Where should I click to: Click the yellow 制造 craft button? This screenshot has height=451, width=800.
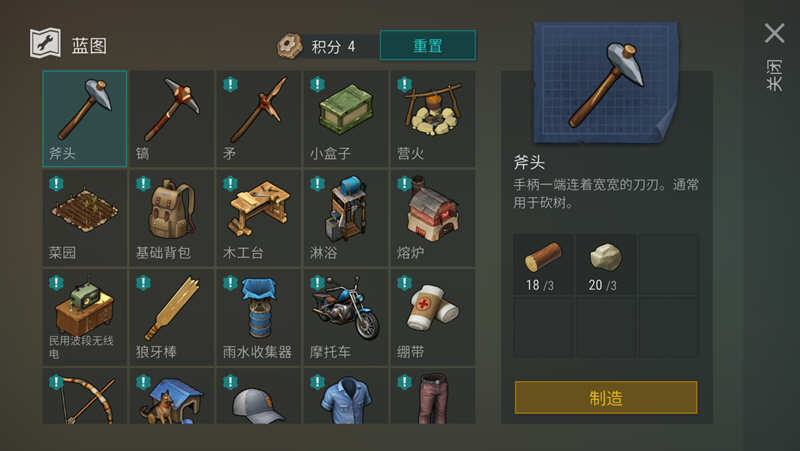click(606, 397)
